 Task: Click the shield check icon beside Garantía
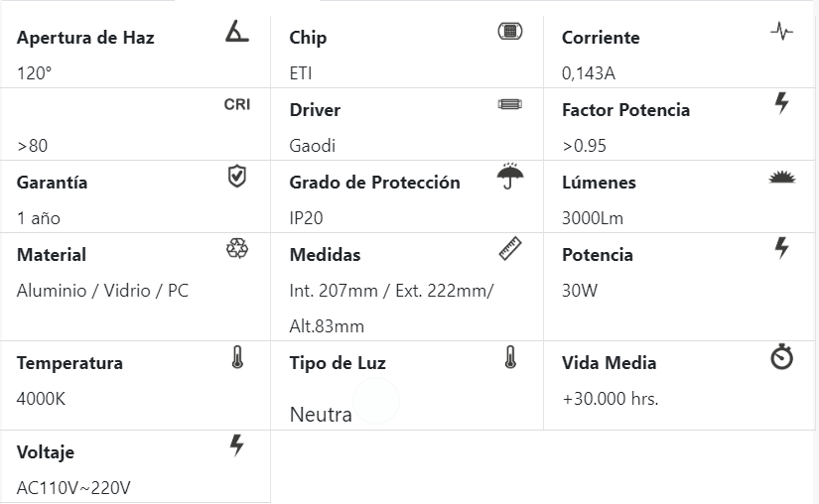(x=236, y=177)
